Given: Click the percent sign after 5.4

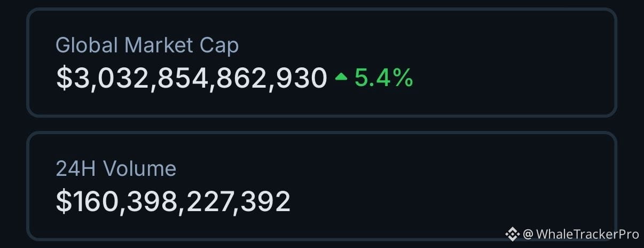Looking at the screenshot, I should (x=404, y=78).
